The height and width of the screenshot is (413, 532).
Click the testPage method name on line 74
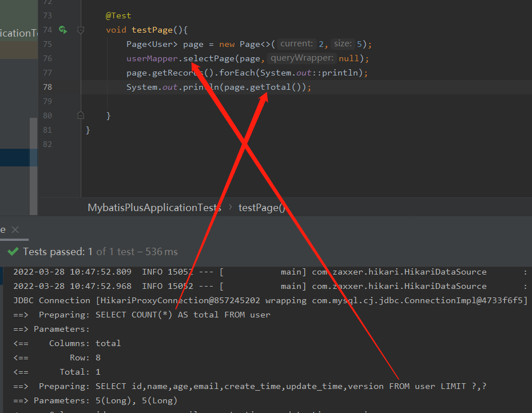point(152,30)
